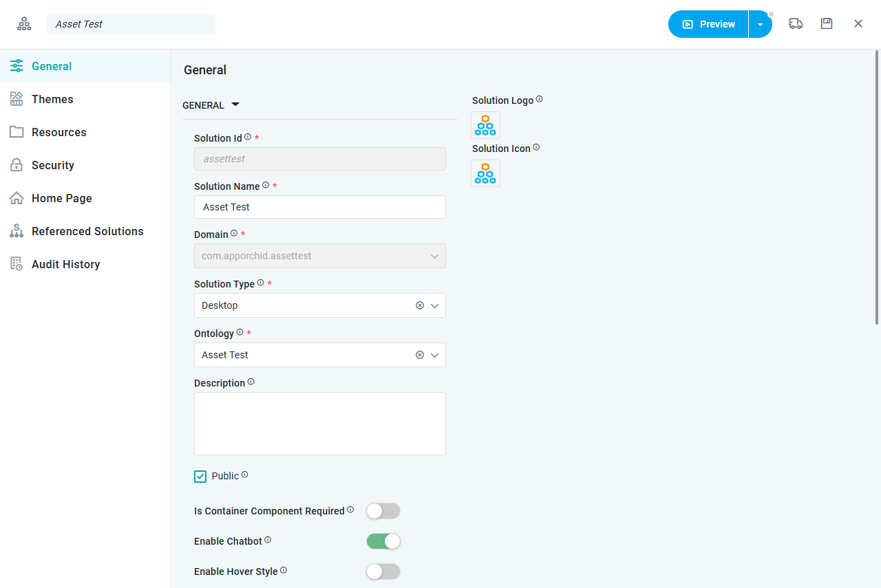This screenshot has width=881, height=588.
Task: Expand the Ontology dropdown list
Action: click(x=435, y=355)
